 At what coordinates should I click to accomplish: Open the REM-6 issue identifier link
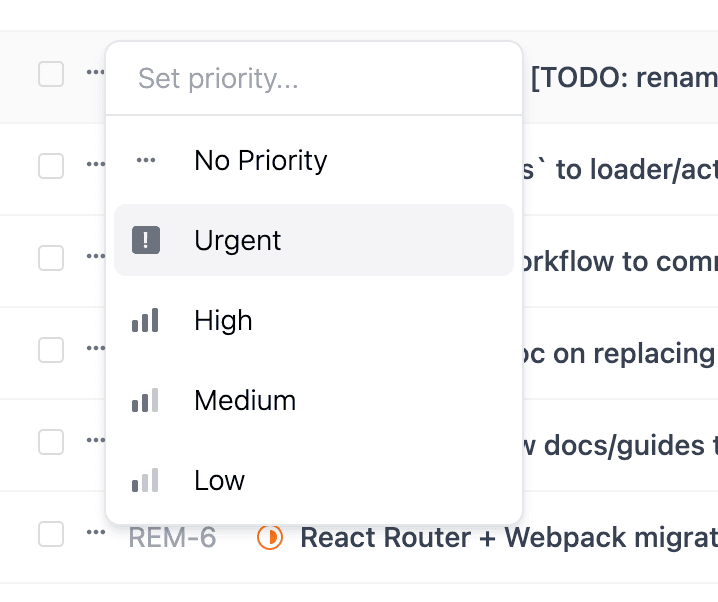click(x=172, y=538)
